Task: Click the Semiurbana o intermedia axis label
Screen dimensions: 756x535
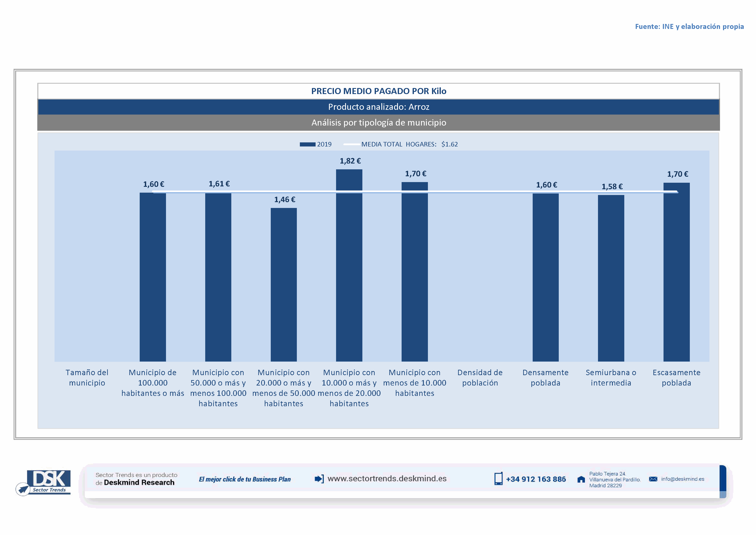Action: (x=611, y=378)
